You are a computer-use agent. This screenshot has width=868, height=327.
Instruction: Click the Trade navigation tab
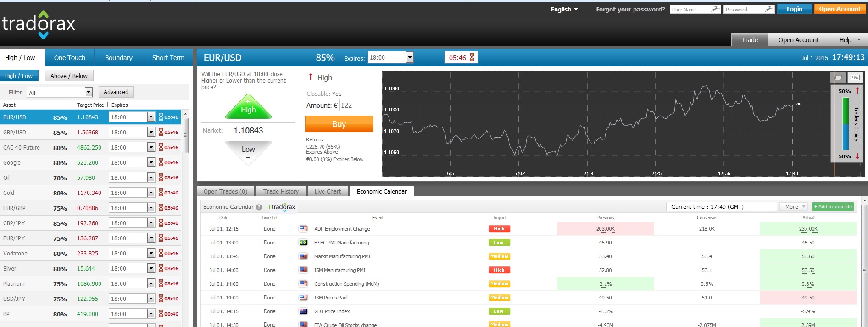750,40
